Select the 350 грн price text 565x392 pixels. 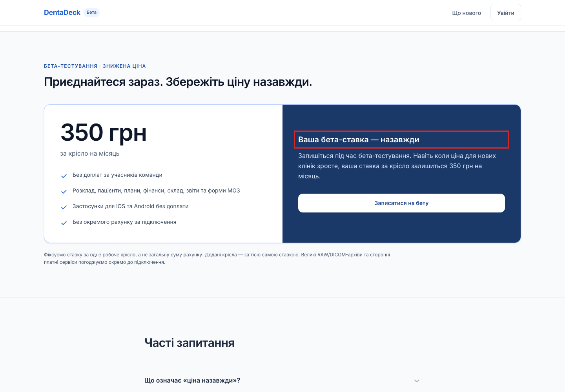104,132
